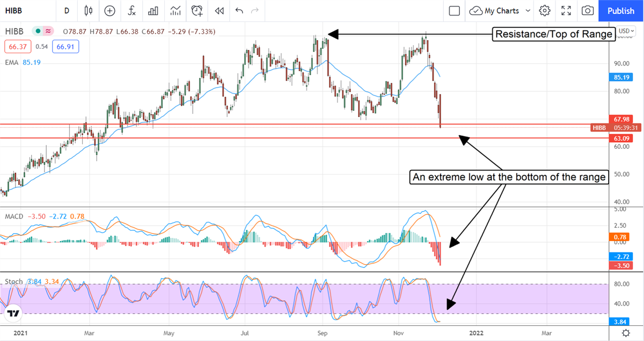Open the USD currency dropdown
Image resolution: width=644 pixels, height=341 pixels.
point(626,31)
